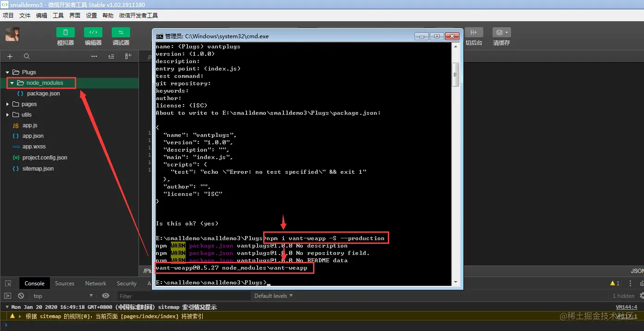Switch to the Console tab
The image size is (644, 331).
[x=35, y=284]
